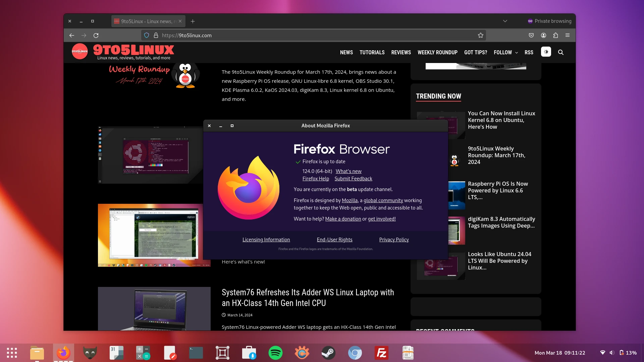644x362 pixels.
Task: Open the Extensions puzzle icon
Action: [x=556, y=35]
